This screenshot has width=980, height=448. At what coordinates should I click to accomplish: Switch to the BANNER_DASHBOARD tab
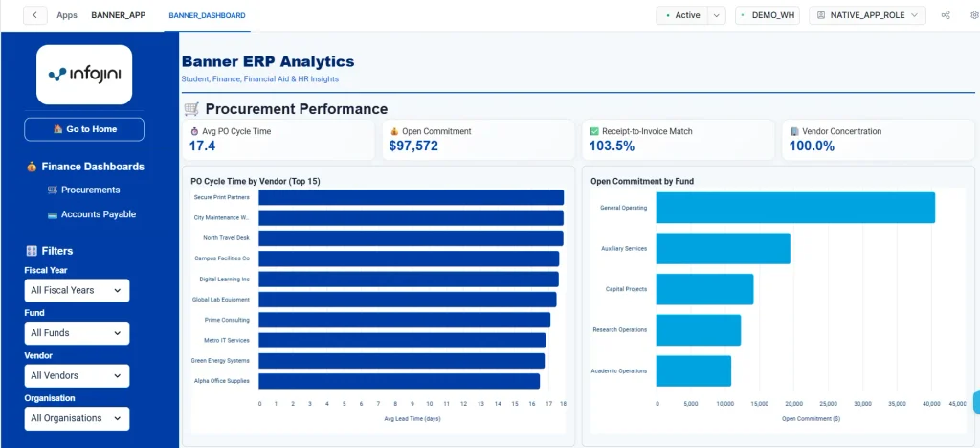click(207, 15)
